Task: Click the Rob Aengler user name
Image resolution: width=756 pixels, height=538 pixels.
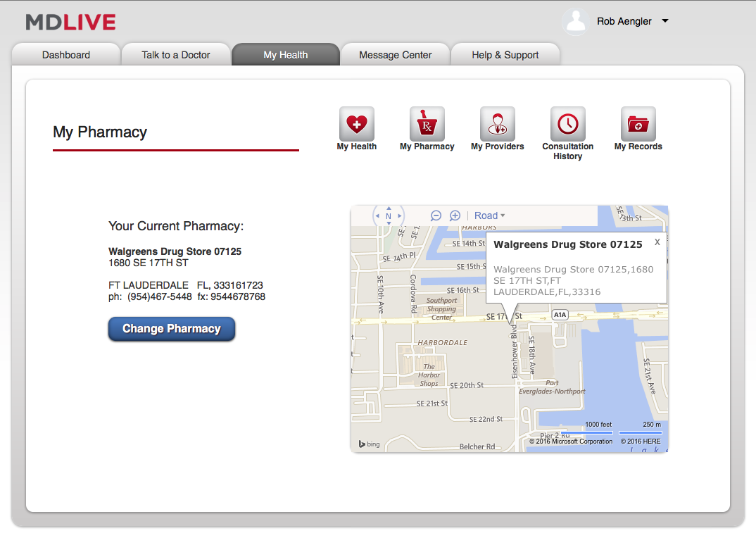Action: pos(624,21)
